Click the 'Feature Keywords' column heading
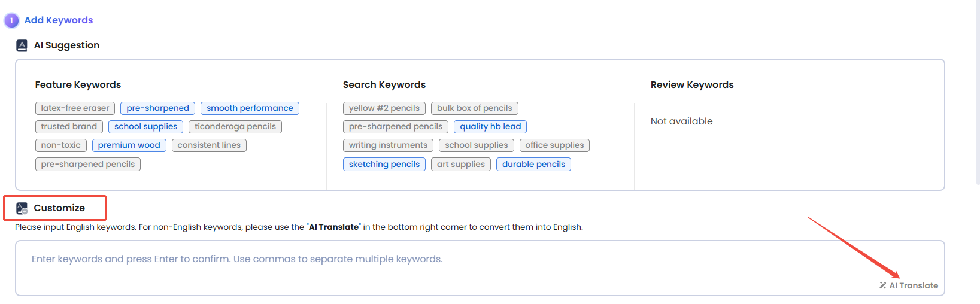This screenshot has width=980, height=304. 78,85
